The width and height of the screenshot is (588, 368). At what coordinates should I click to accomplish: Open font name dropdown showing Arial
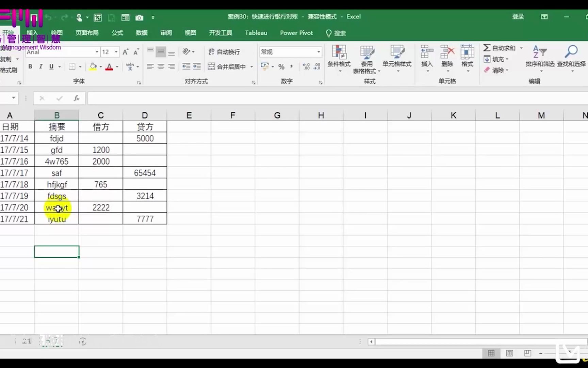coord(97,52)
